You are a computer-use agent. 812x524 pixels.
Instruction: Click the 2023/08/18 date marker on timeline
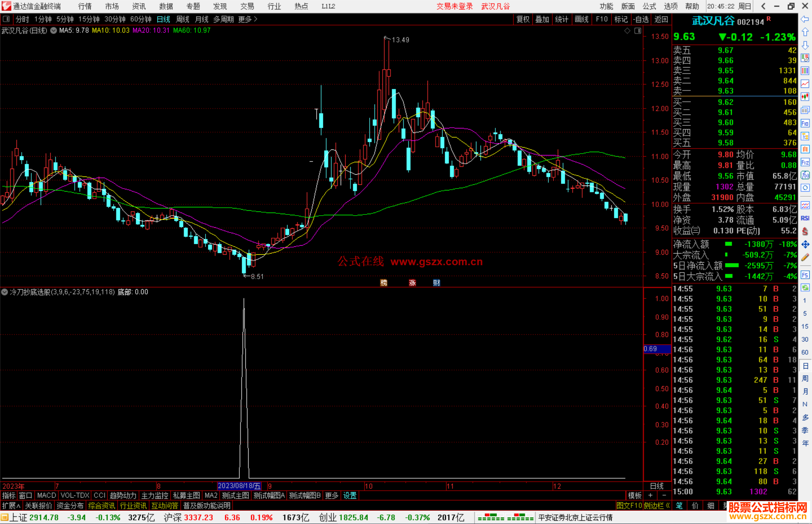point(239,486)
